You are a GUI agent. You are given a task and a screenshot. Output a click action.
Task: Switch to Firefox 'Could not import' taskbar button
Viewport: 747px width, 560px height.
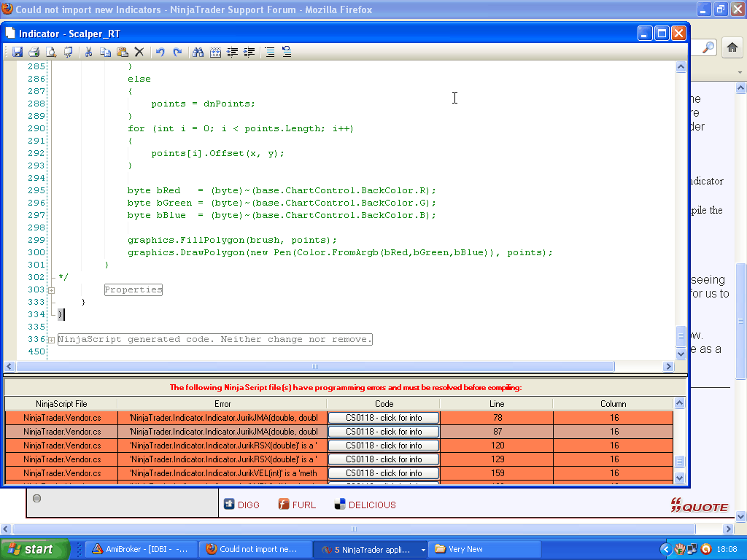point(255,549)
